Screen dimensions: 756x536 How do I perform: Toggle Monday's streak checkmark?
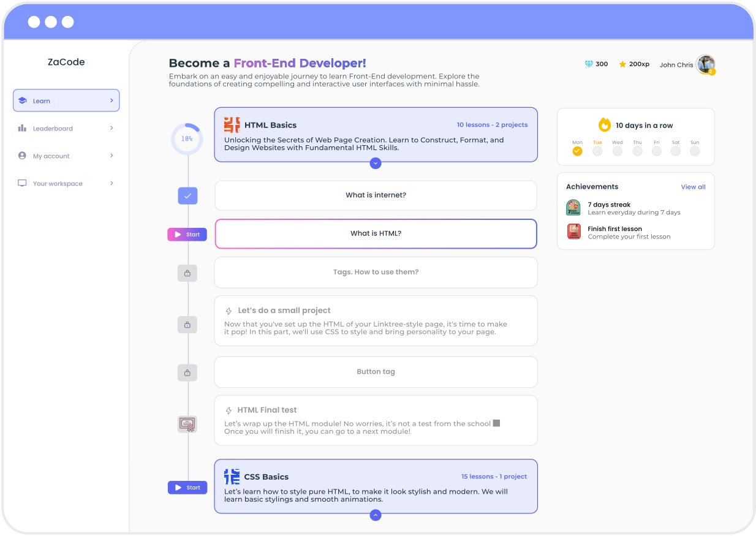click(577, 151)
